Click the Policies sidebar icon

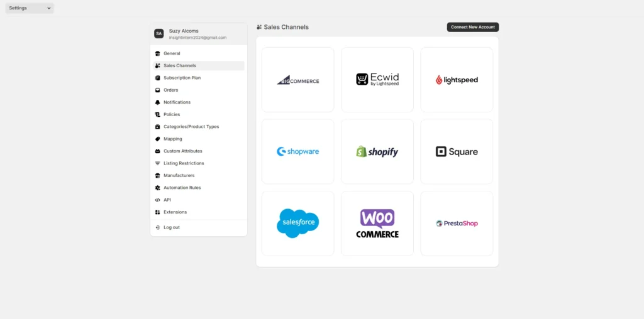coord(157,114)
